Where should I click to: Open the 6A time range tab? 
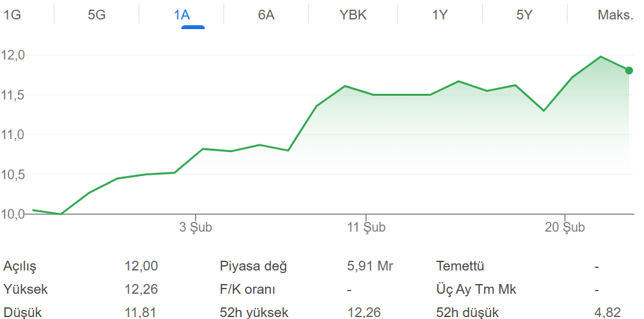[x=266, y=15]
